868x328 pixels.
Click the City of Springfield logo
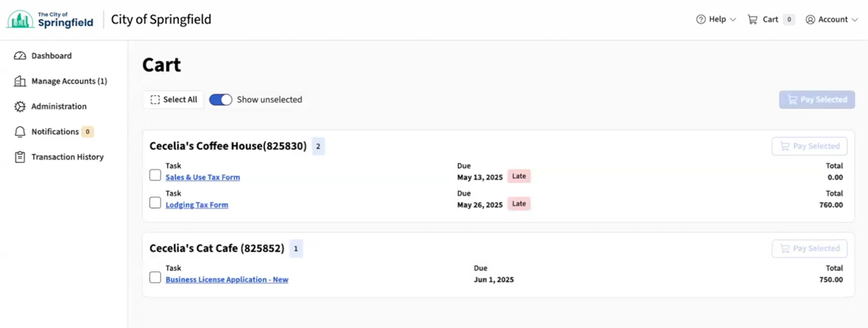50,20
